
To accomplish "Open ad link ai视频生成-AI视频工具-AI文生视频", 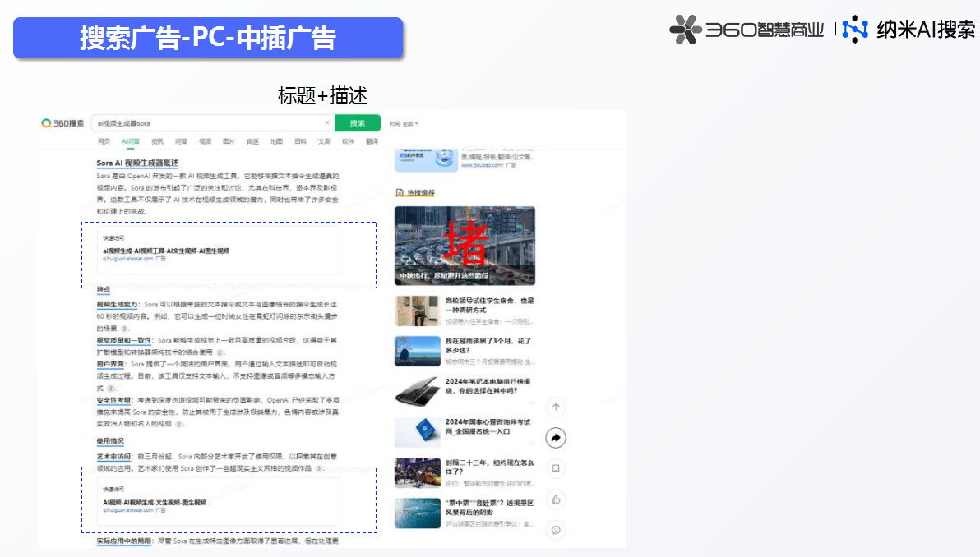I will [x=165, y=251].
